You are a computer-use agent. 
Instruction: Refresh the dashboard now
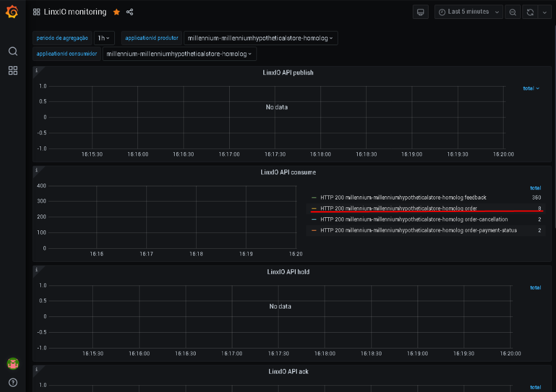pyautogui.click(x=530, y=12)
